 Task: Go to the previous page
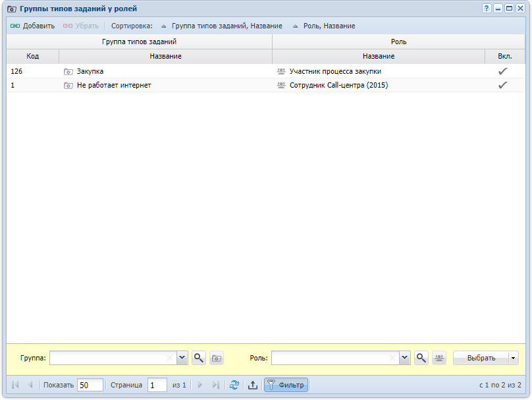(x=30, y=385)
